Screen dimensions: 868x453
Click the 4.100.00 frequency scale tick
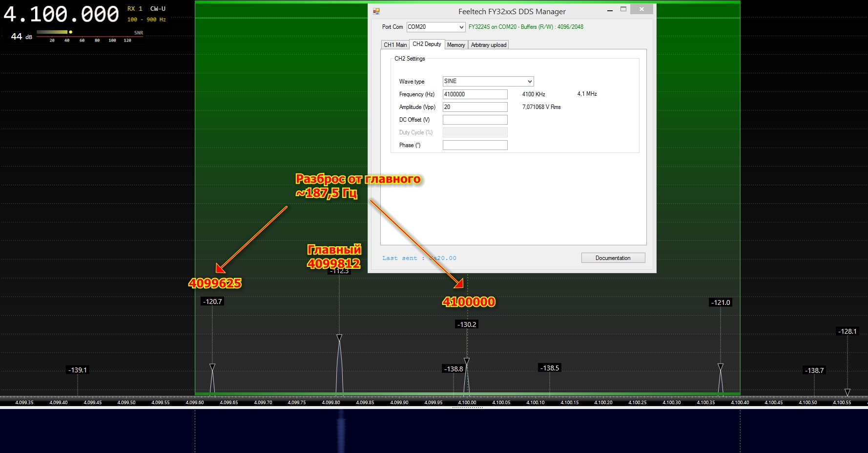[x=467, y=403]
